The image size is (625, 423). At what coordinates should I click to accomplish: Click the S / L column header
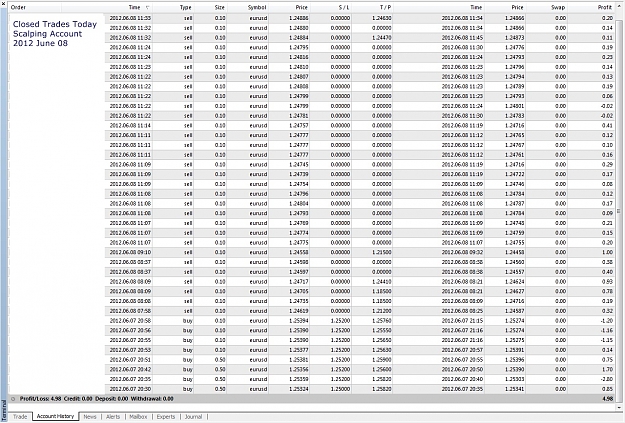pos(343,8)
